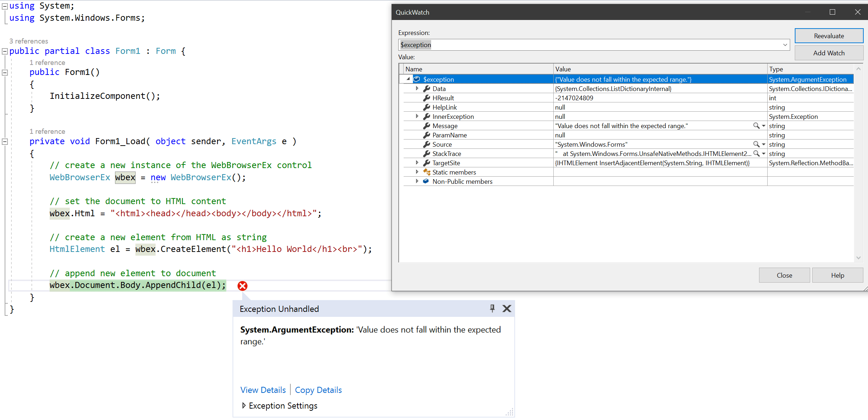Expand Exception Settings in the popup
Image resolution: width=868 pixels, height=420 pixels.
[x=244, y=405]
